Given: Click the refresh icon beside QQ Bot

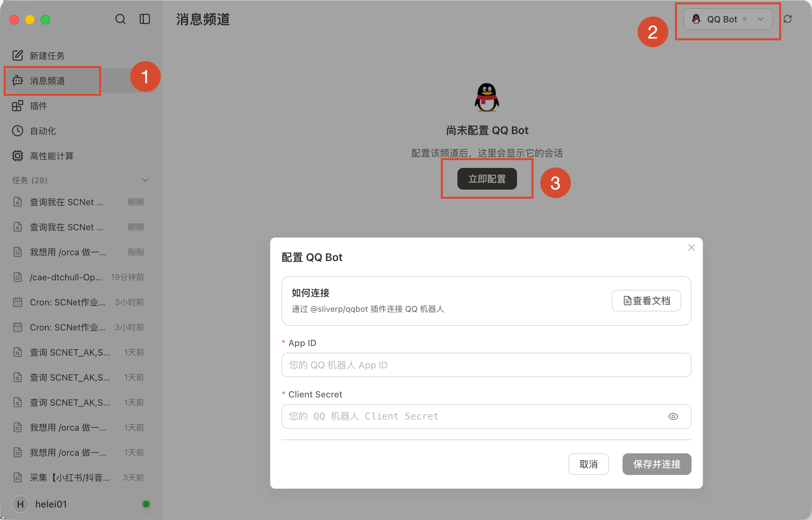Looking at the screenshot, I should pyautogui.click(x=788, y=19).
